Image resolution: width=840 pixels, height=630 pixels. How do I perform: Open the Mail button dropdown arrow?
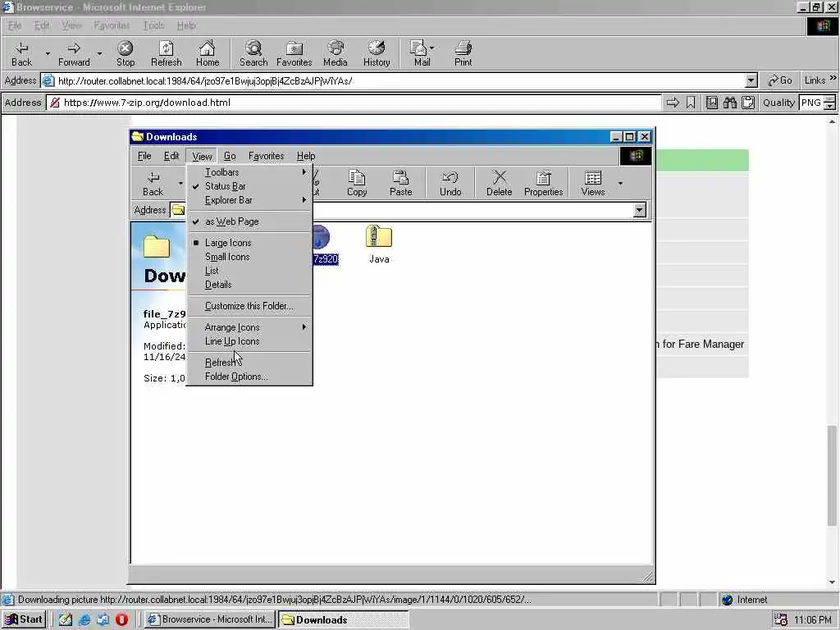coord(431,48)
